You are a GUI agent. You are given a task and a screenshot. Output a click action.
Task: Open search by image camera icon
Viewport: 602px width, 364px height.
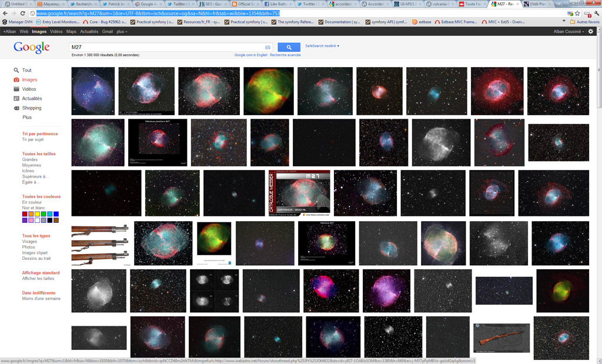click(x=267, y=48)
